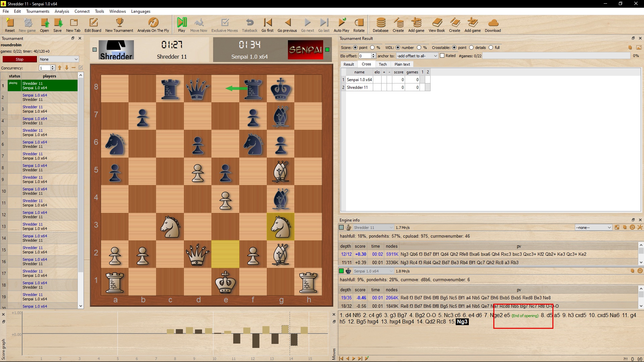Open the anchor to dropdown
This screenshot has height=362, width=644.
417,56
